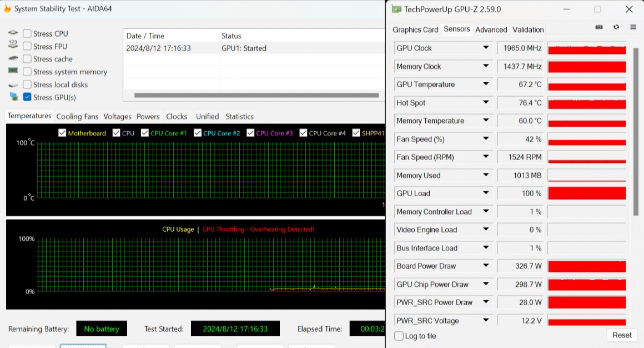Switch to the Powers tab
The height and width of the screenshot is (348, 644).
(148, 116)
